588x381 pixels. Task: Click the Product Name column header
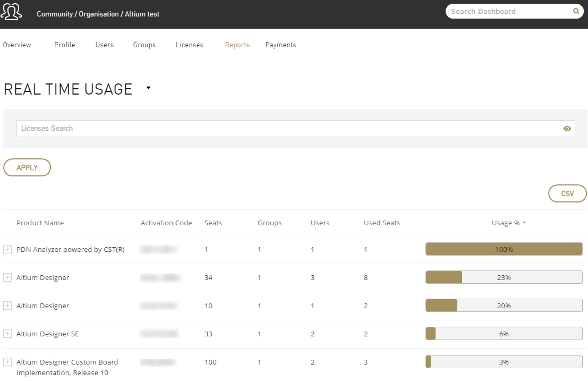point(40,223)
